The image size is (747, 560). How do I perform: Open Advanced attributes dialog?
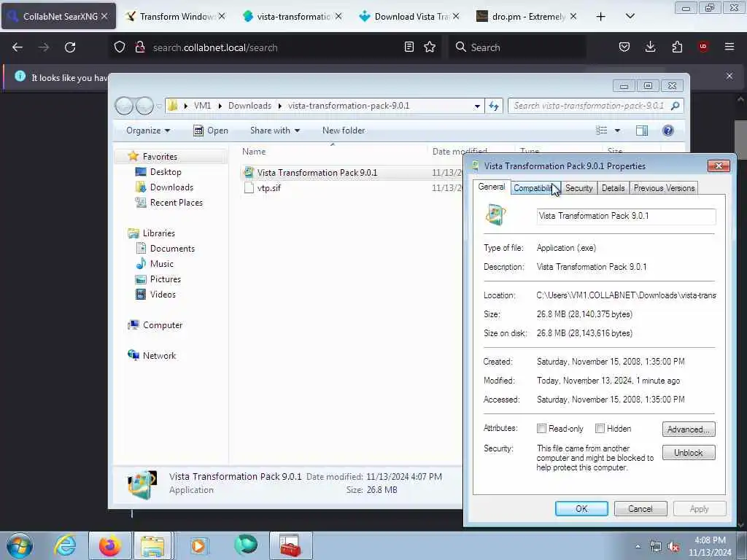[689, 429]
